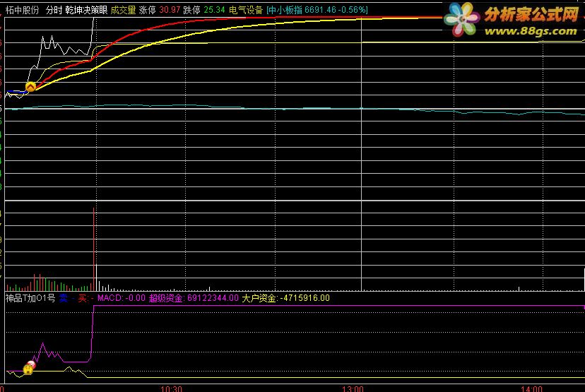Click the blue 卖 sell label
The width and height of the screenshot is (585, 392).
(x=64, y=298)
